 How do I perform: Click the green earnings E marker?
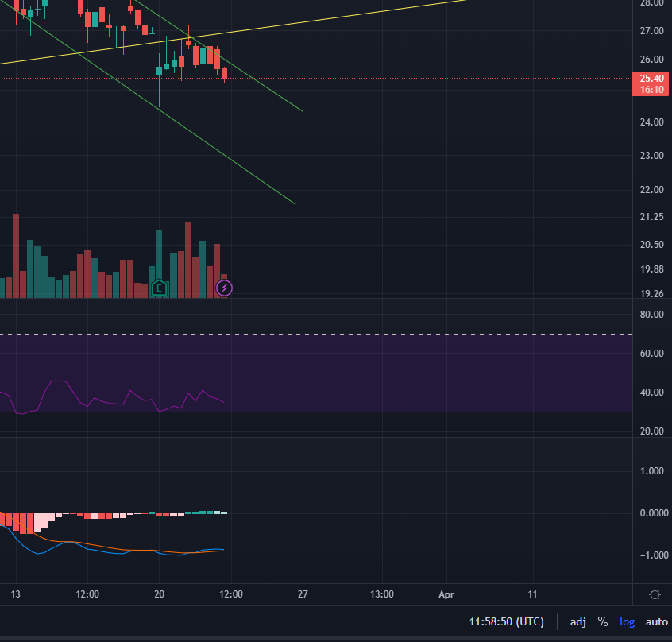(x=160, y=288)
